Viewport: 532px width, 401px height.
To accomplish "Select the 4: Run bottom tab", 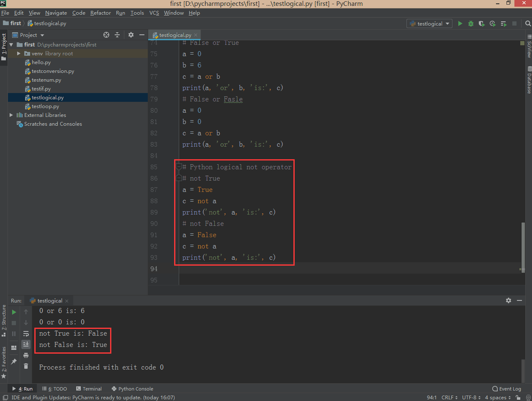I will (x=22, y=389).
